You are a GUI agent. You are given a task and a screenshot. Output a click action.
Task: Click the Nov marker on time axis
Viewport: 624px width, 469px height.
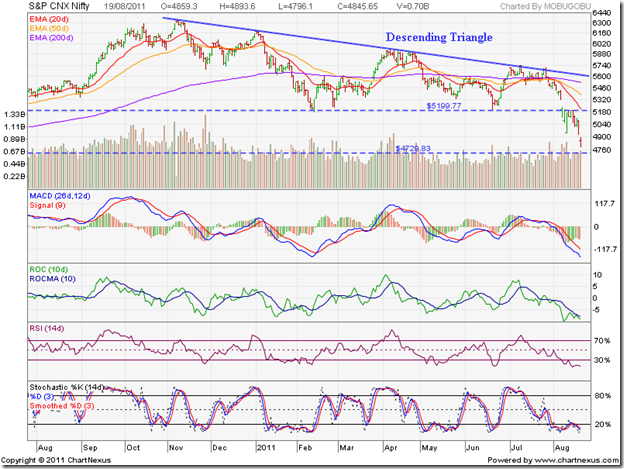click(176, 448)
